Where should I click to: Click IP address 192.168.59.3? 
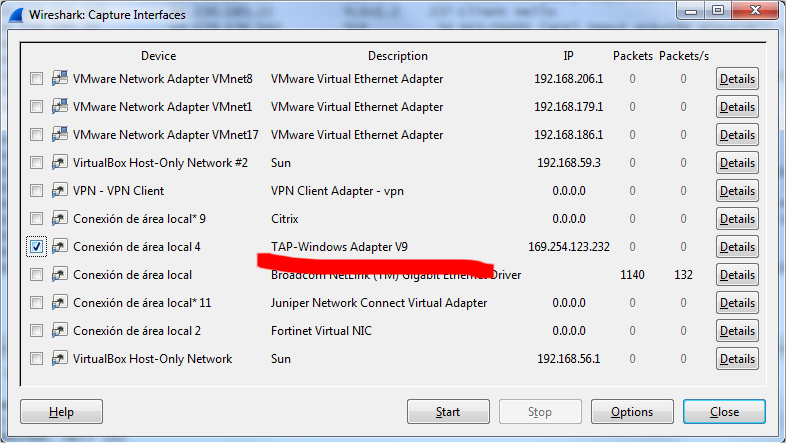[x=568, y=163]
